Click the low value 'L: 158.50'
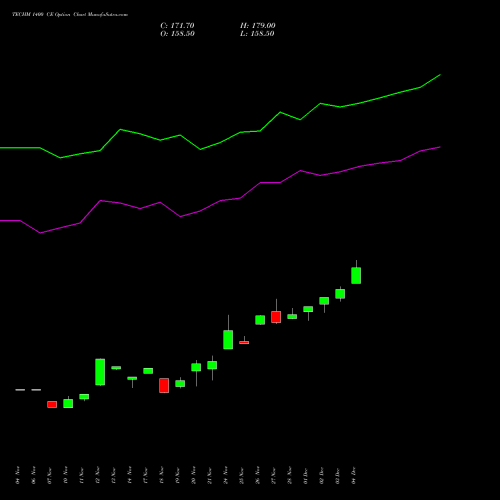The image size is (500, 500). pyautogui.click(x=257, y=34)
